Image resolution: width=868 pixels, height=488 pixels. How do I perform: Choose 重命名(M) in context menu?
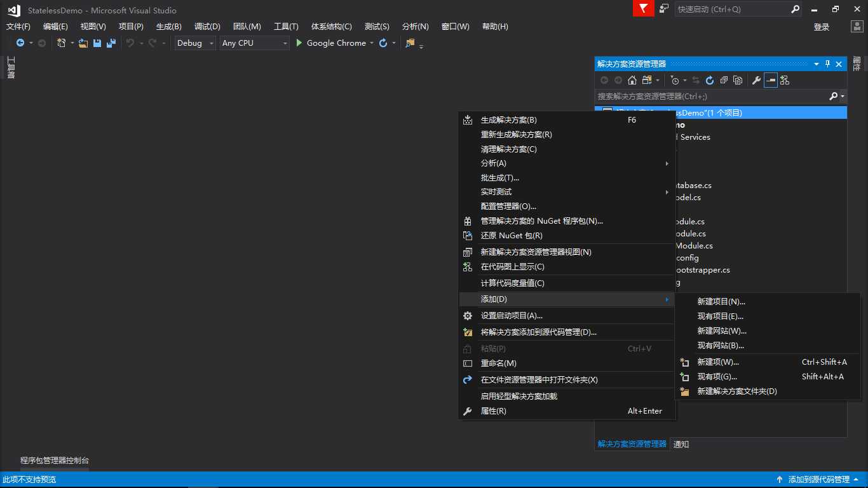(567, 363)
